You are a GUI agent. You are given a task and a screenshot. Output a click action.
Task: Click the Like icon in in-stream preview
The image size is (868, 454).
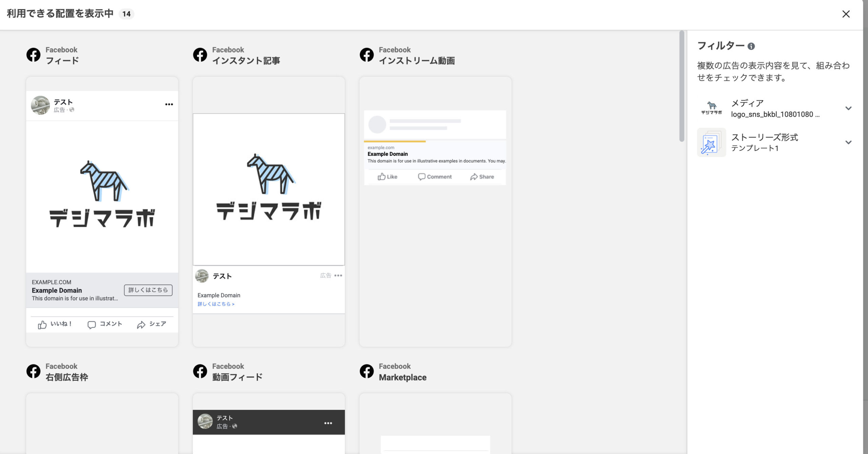tap(381, 177)
